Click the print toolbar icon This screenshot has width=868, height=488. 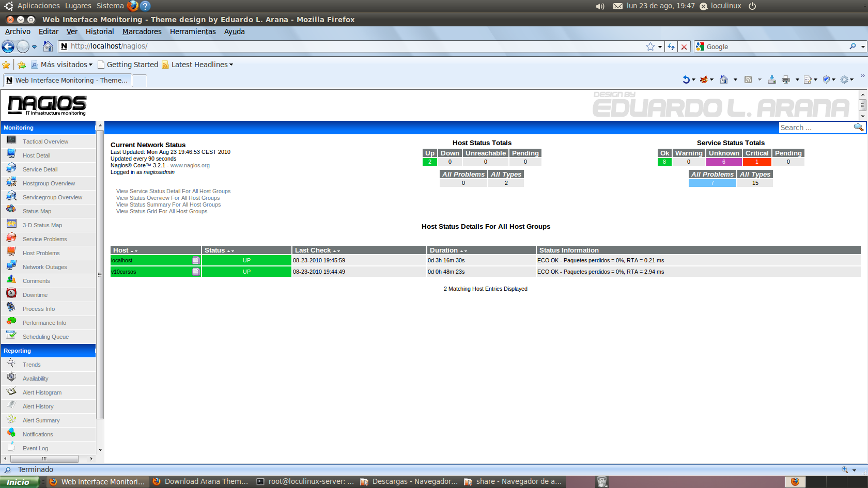[x=786, y=80]
